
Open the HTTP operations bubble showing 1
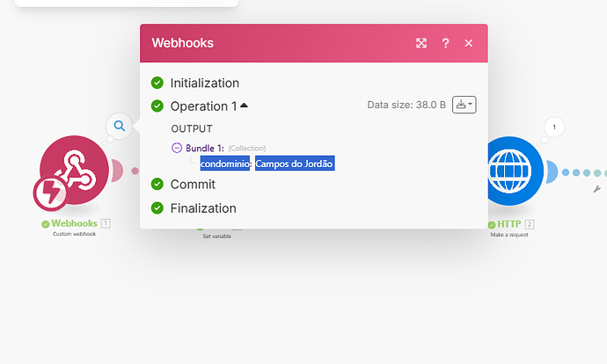(x=553, y=127)
